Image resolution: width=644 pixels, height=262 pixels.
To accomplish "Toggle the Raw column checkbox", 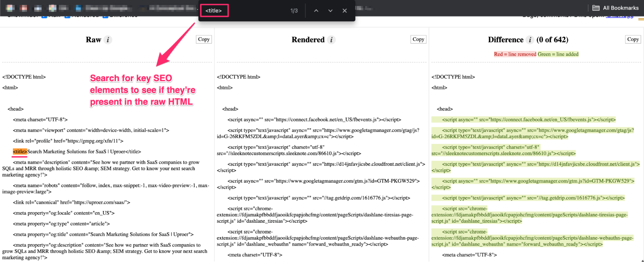I will 44,16.
